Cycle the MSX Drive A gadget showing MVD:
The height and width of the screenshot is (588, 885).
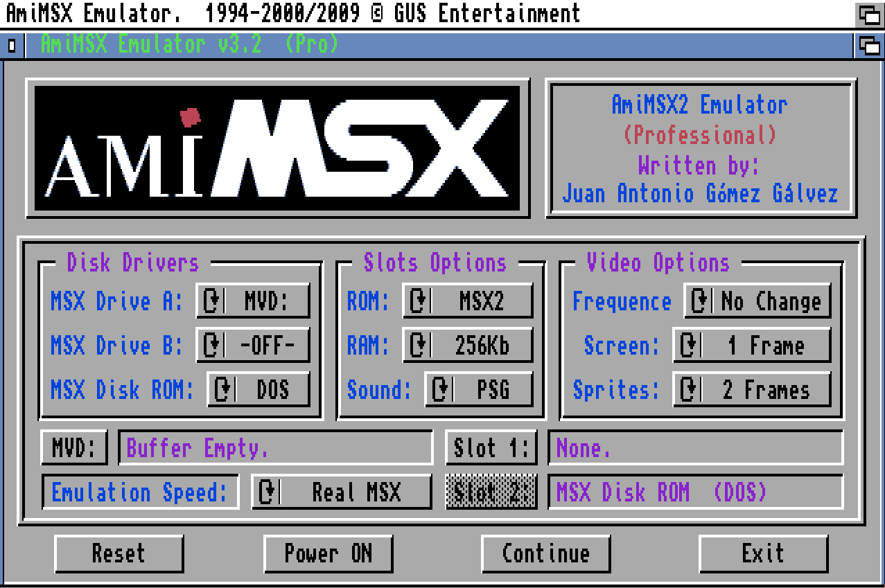253,301
